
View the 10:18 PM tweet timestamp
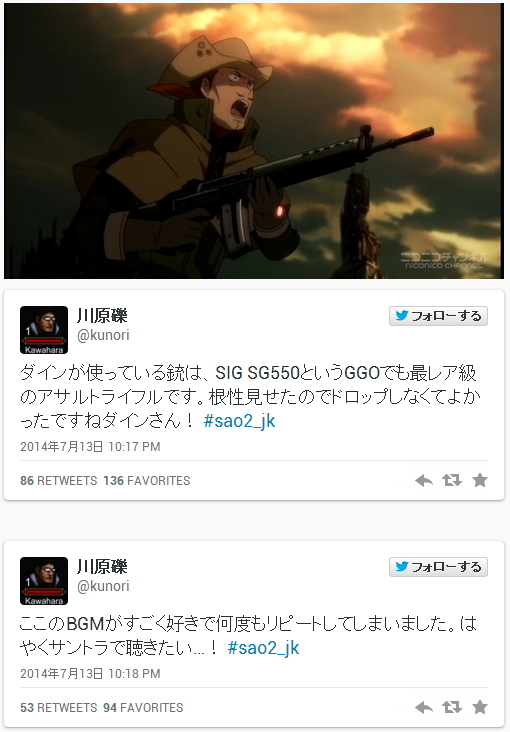[x=90, y=674]
